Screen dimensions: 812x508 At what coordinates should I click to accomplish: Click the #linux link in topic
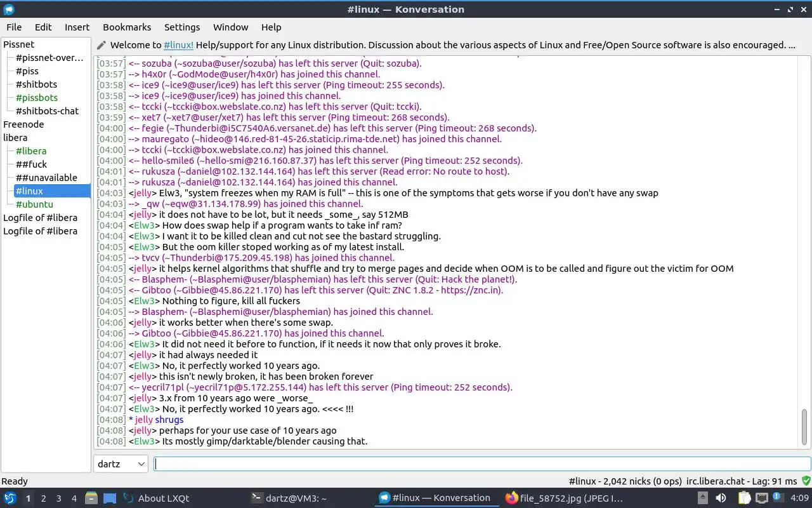(x=178, y=45)
